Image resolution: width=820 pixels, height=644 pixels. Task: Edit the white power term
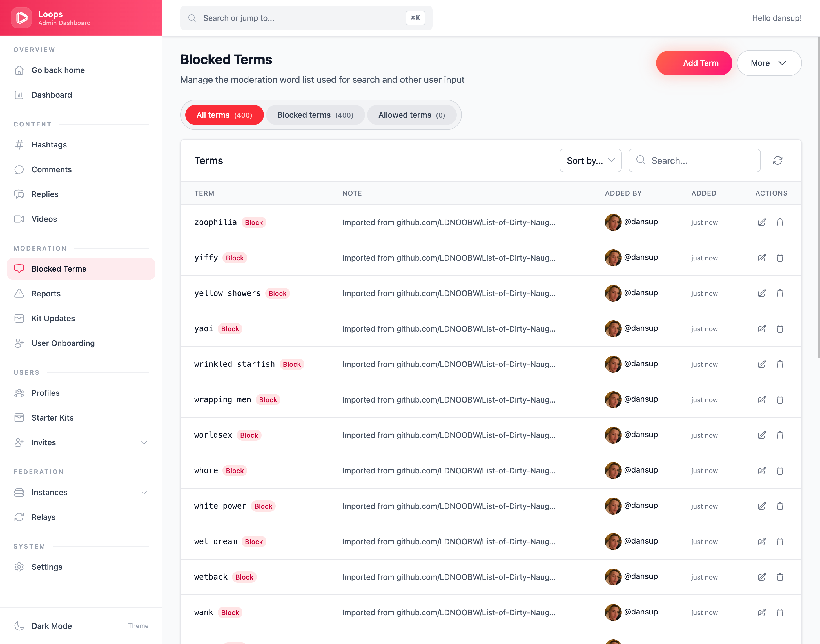click(761, 506)
